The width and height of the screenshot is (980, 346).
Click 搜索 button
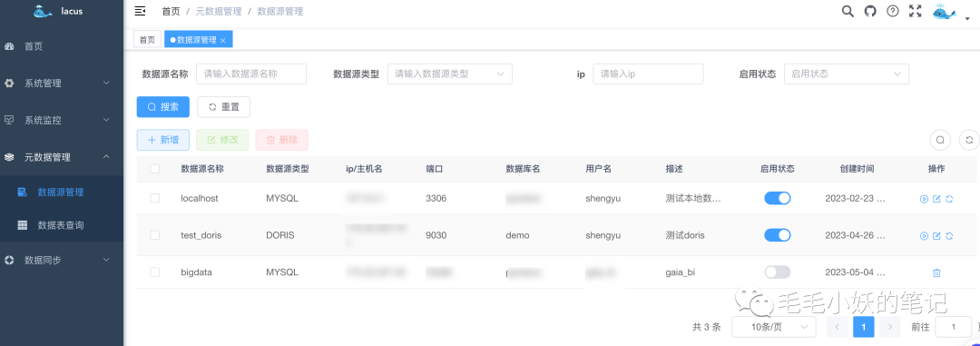click(163, 107)
